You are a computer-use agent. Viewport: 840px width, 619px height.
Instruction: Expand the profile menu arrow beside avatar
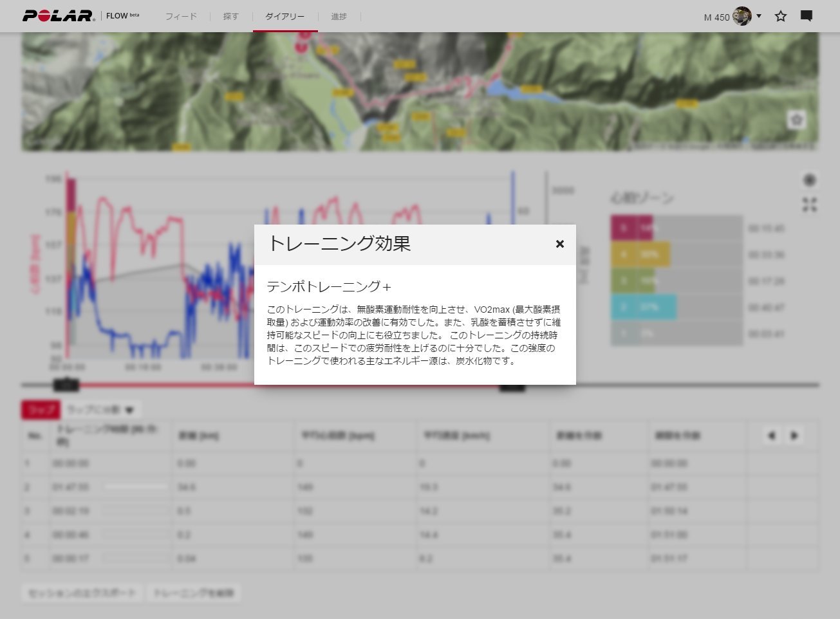pyautogui.click(x=759, y=16)
